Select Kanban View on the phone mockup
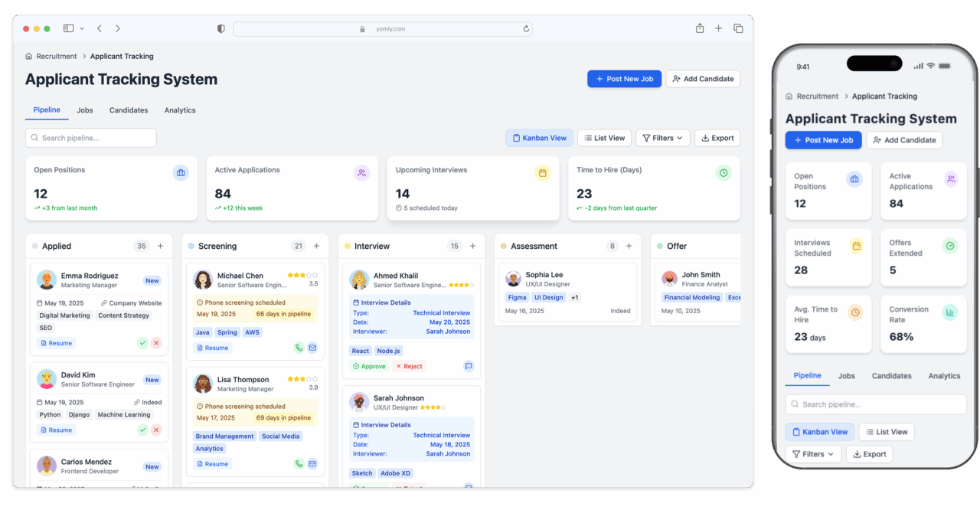 click(820, 432)
